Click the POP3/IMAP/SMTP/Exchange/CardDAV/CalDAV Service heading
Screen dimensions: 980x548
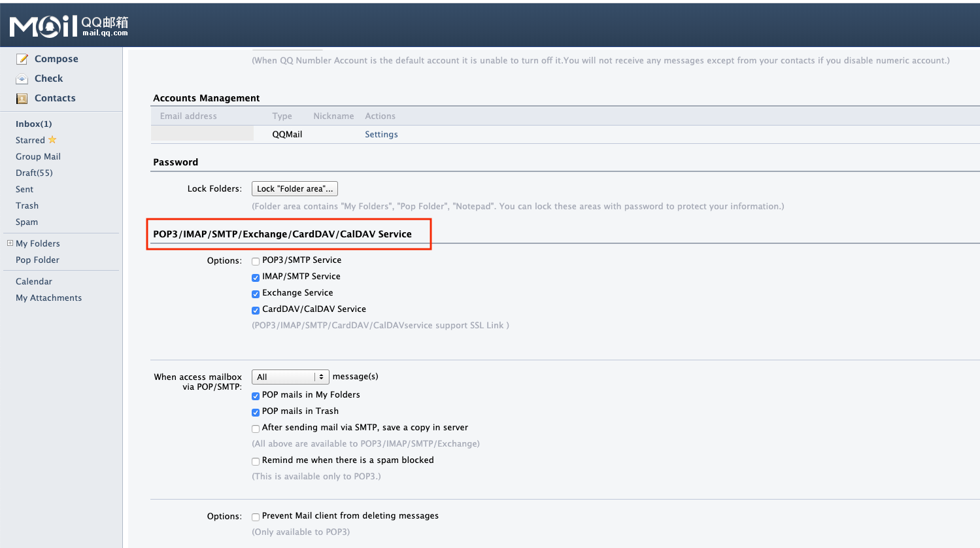point(282,234)
